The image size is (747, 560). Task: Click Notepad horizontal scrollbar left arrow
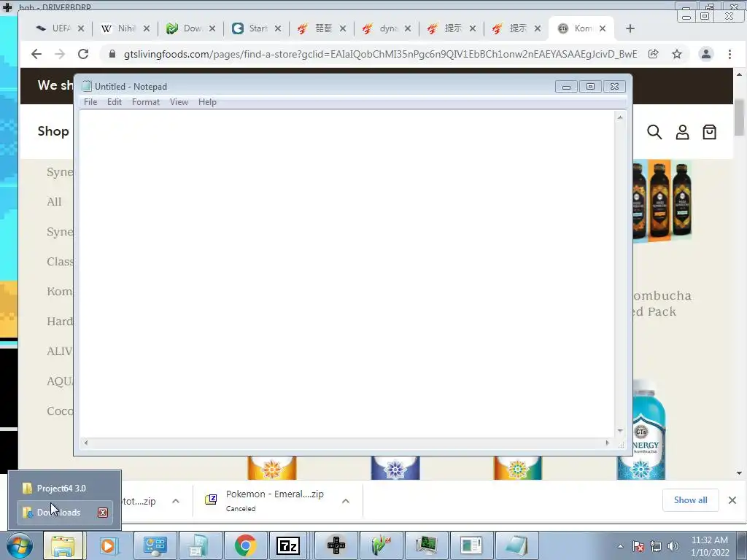86,443
